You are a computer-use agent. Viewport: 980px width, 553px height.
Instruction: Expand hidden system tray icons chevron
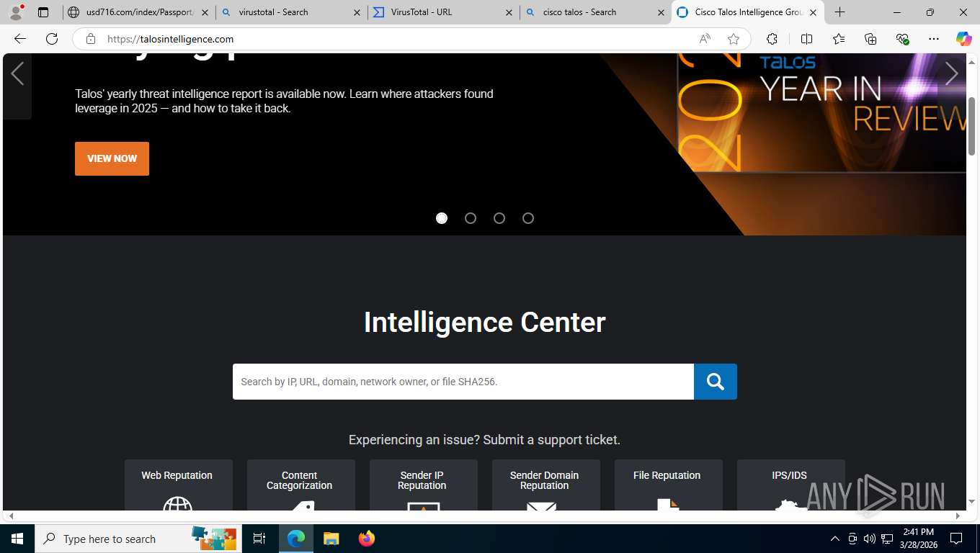coord(835,539)
